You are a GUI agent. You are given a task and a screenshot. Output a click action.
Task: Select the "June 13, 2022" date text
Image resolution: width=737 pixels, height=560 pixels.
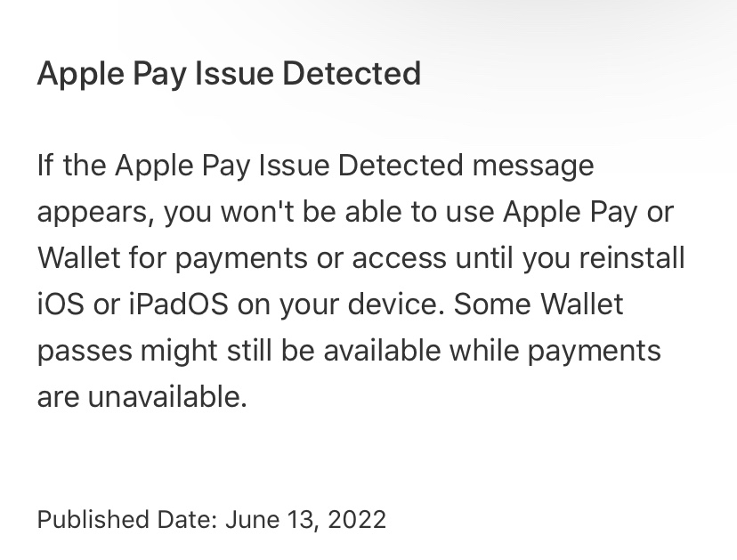click(305, 520)
